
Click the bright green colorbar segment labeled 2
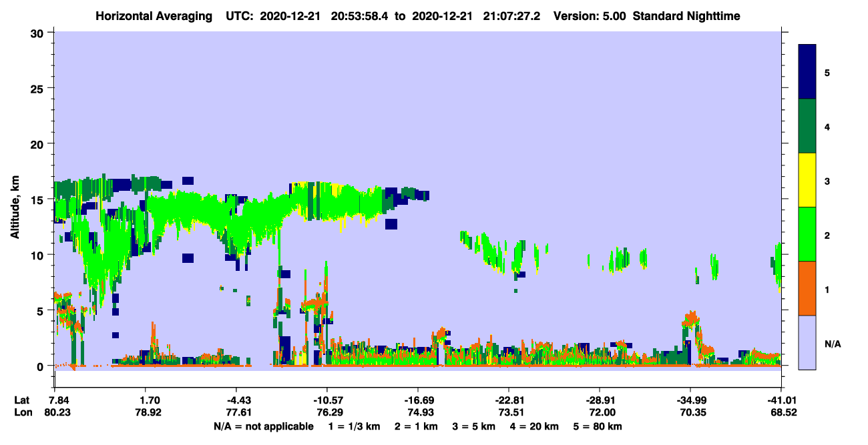click(x=807, y=234)
